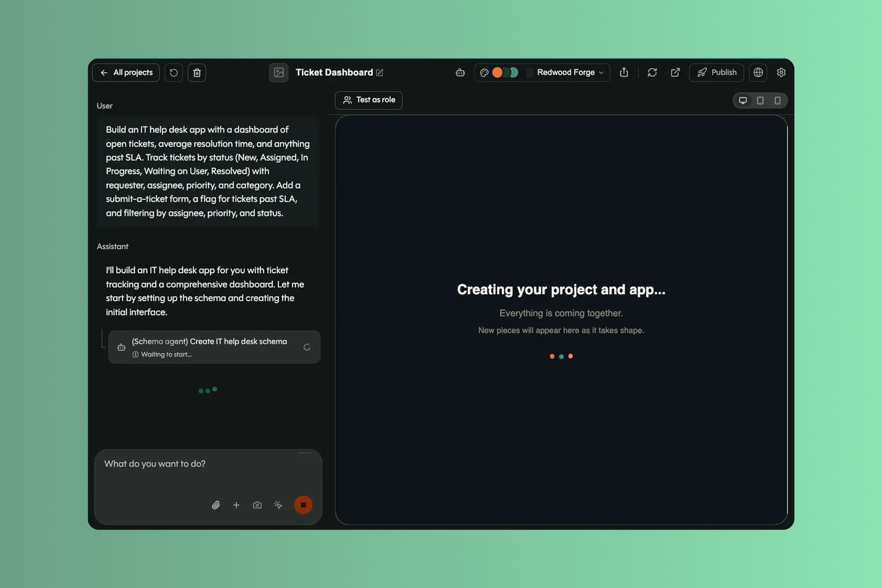Screen dimensions: 882x588
Task: Click the spinner on Schema agent card
Action: (x=307, y=347)
